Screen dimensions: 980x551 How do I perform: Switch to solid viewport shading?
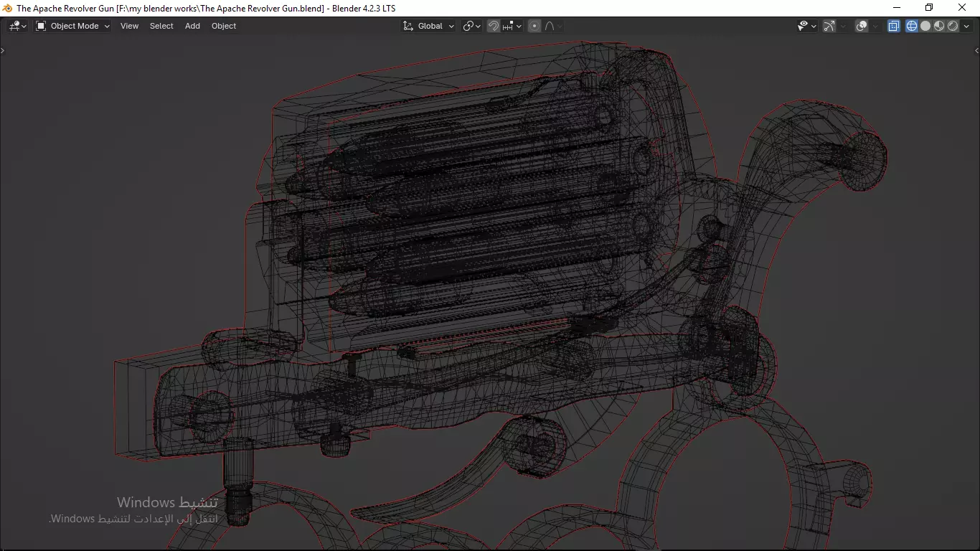[925, 26]
